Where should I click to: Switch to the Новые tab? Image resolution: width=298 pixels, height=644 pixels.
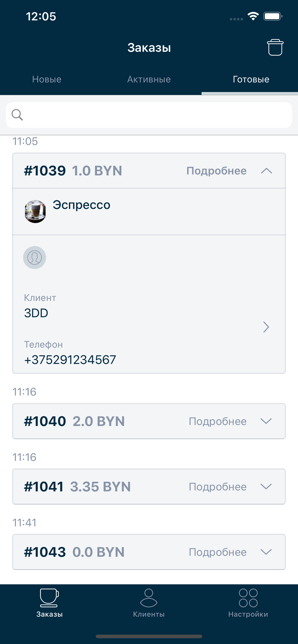pos(47,79)
